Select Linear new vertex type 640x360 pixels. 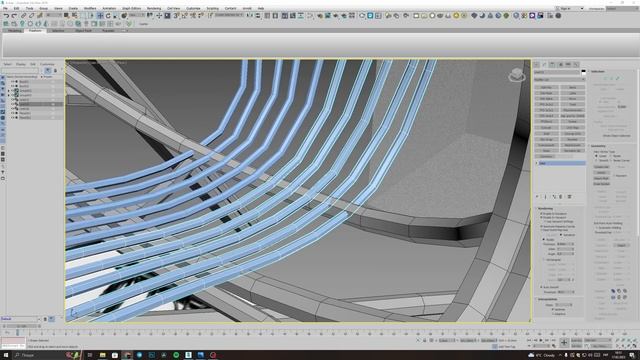(x=596, y=156)
